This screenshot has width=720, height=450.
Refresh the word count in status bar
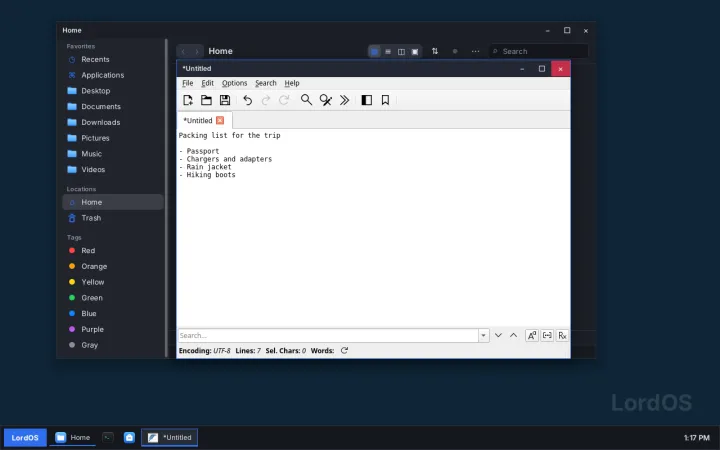tap(344, 351)
